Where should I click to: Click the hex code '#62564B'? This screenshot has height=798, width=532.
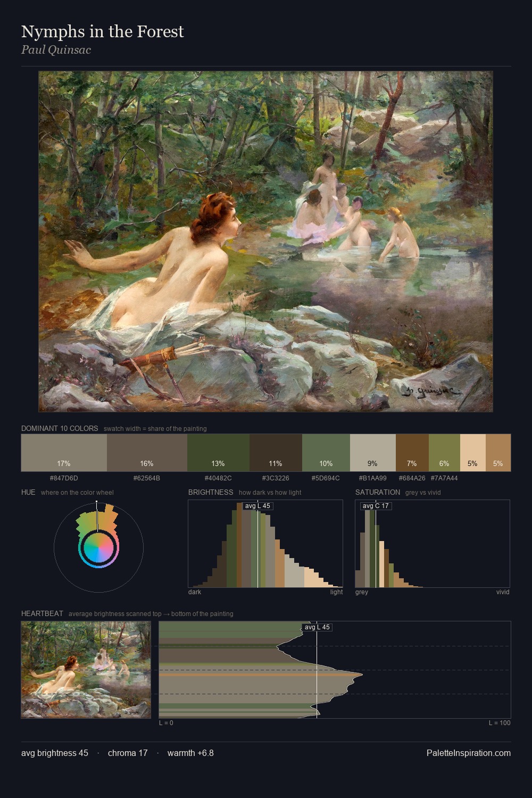point(147,478)
